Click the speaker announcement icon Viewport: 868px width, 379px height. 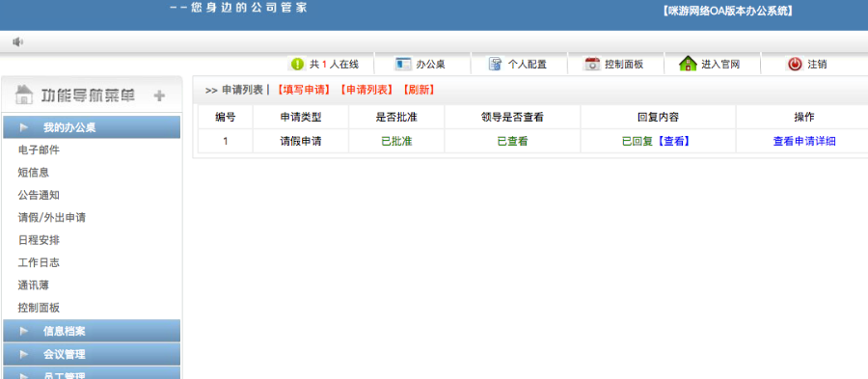click(17, 42)
